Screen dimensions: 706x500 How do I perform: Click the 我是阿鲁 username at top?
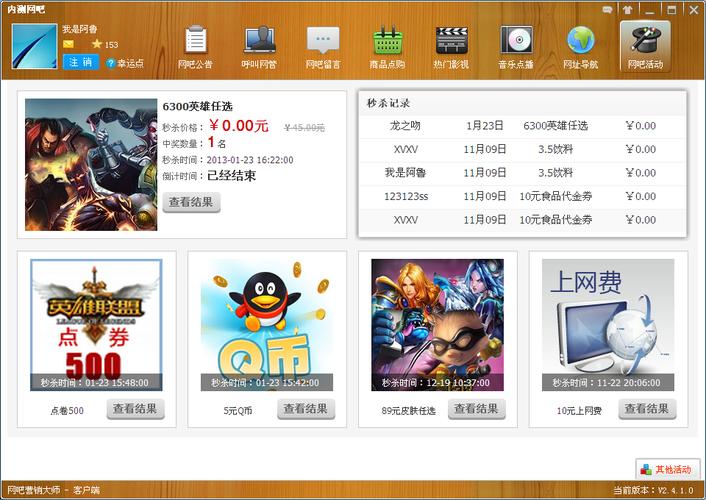pos(80,29)
